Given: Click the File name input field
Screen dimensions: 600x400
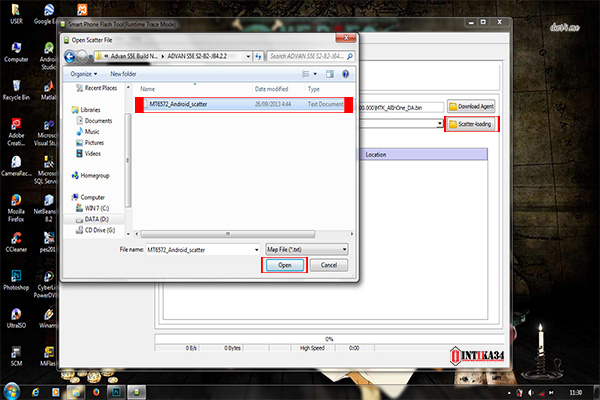Looking at the screenshot, I should [x=200, y=250].
